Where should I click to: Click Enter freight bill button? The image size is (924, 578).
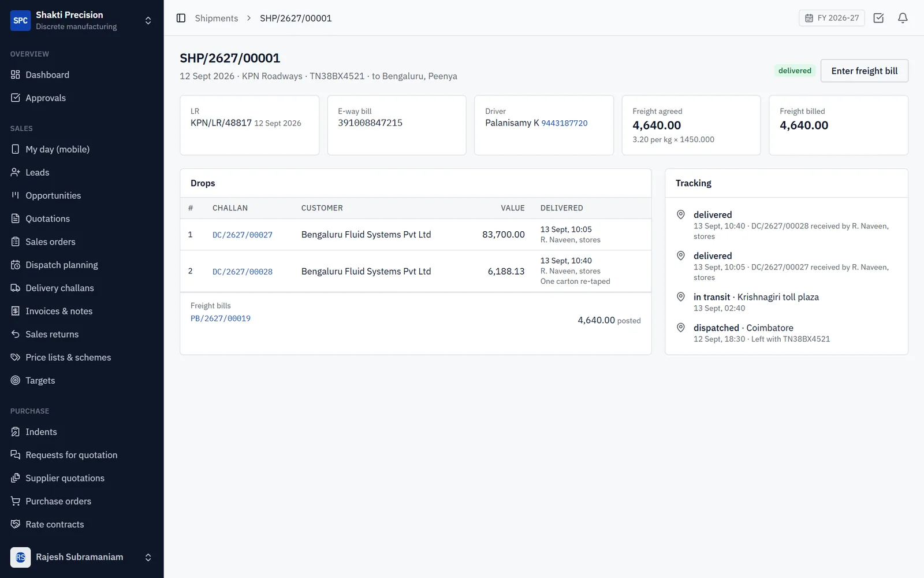pyautogui.click(x=864, y=71)
